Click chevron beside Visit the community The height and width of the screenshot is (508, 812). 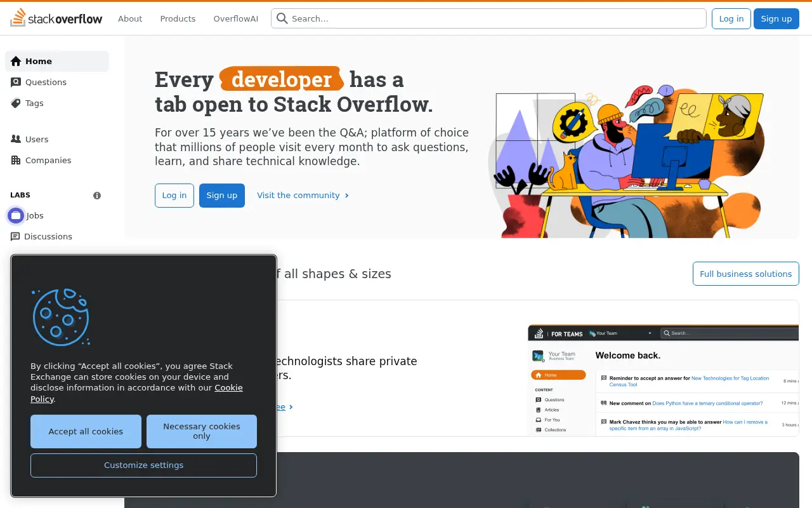point(346,196)
